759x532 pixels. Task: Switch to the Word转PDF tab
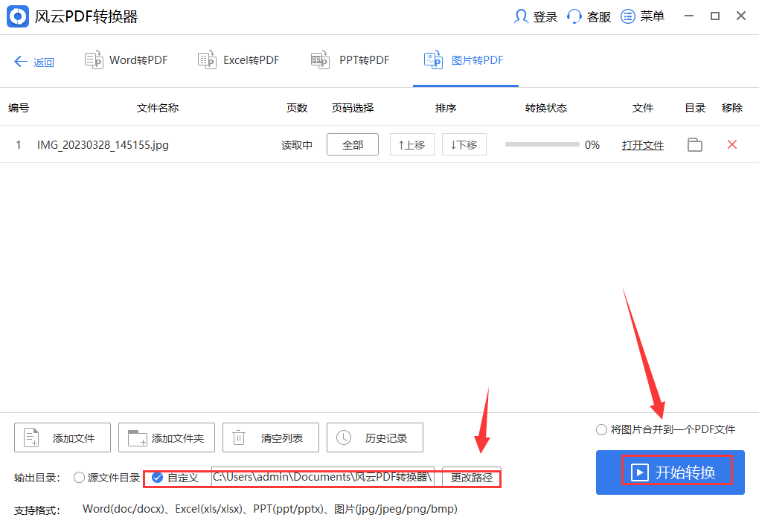tap(126, 60)
